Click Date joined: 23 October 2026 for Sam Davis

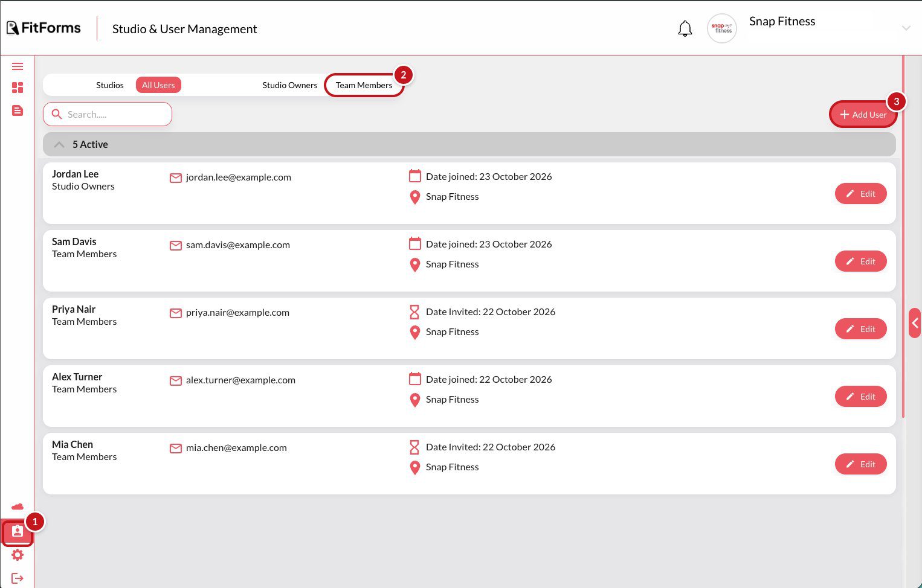pyautogui.click(x=489, y=244)
